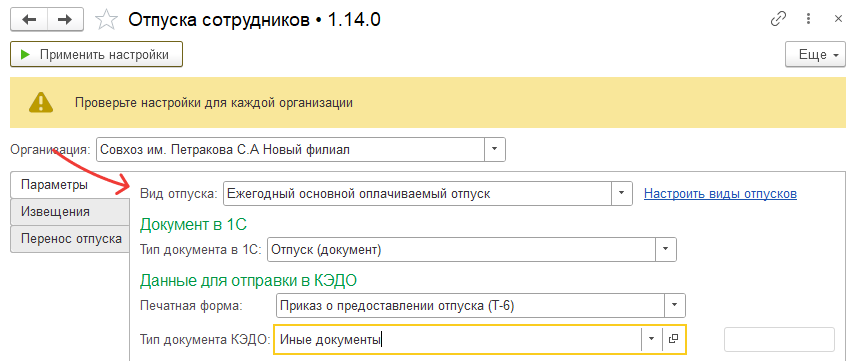Expand the Организация dropdown
This screenshot has width=852, height=361.
(x=494, y=150)
